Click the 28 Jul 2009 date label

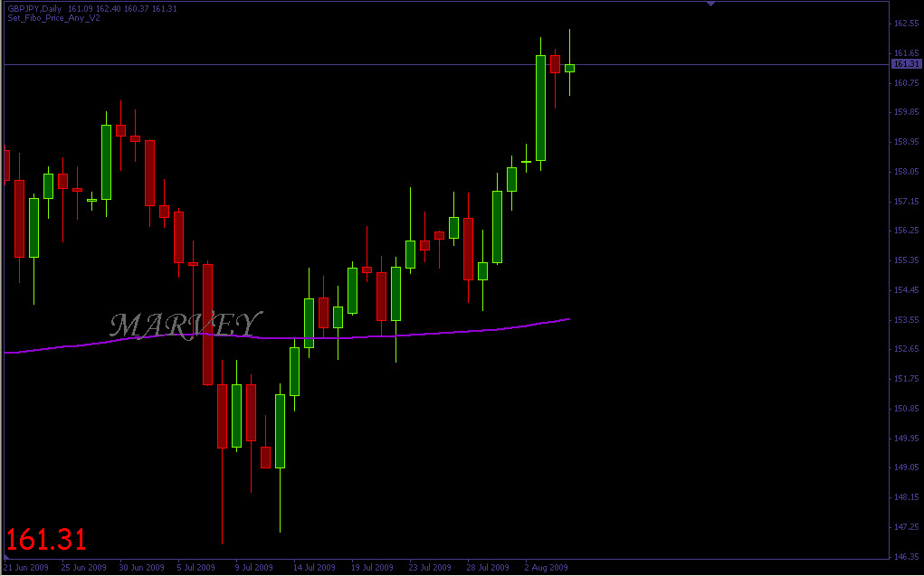pos(489,568)
